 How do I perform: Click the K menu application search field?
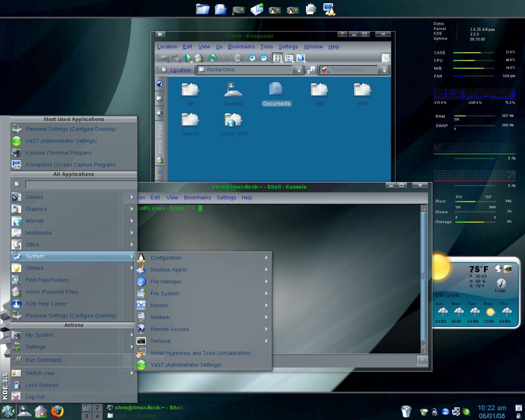coord(81,185)
